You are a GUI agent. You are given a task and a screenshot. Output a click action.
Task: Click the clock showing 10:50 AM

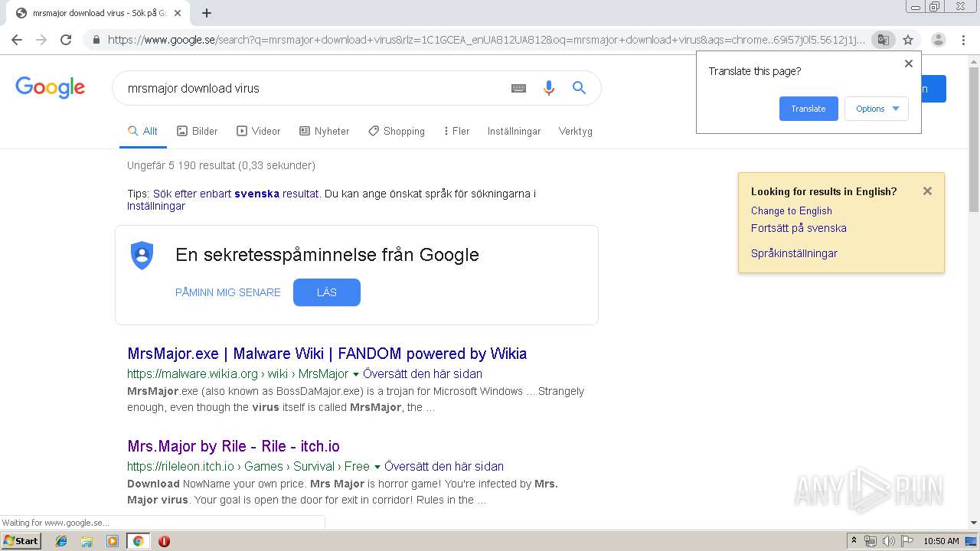tap(941, 541)
